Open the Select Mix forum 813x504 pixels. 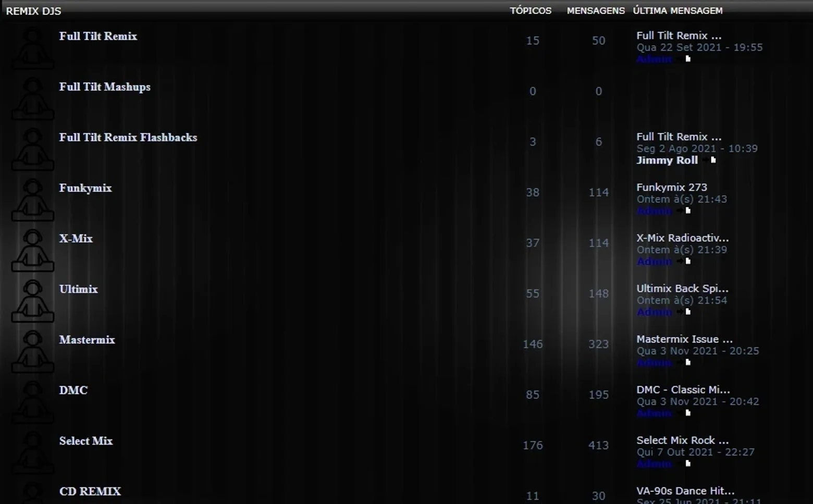[86, 440]
